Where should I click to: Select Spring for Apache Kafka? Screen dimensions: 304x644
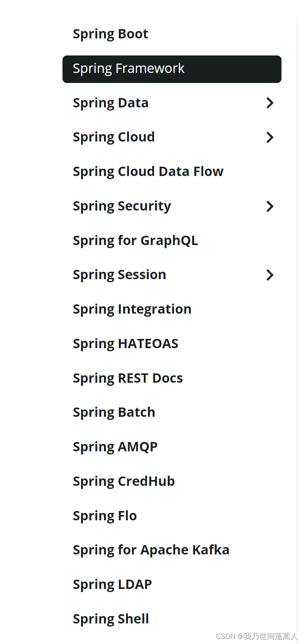[151, 550]
